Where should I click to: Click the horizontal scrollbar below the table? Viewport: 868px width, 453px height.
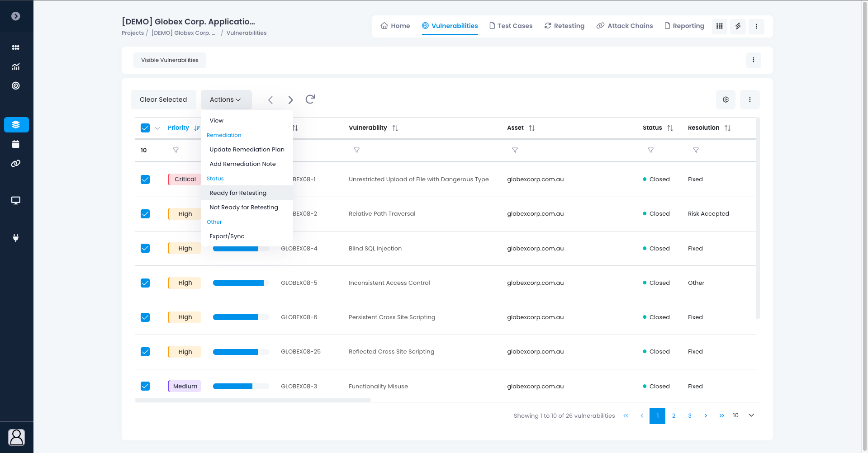coord(252,400)
